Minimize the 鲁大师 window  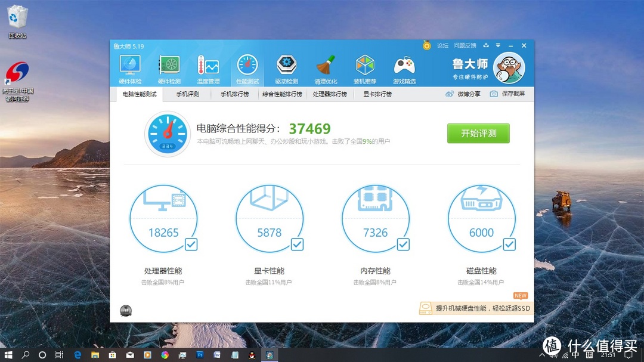(510, 45)
